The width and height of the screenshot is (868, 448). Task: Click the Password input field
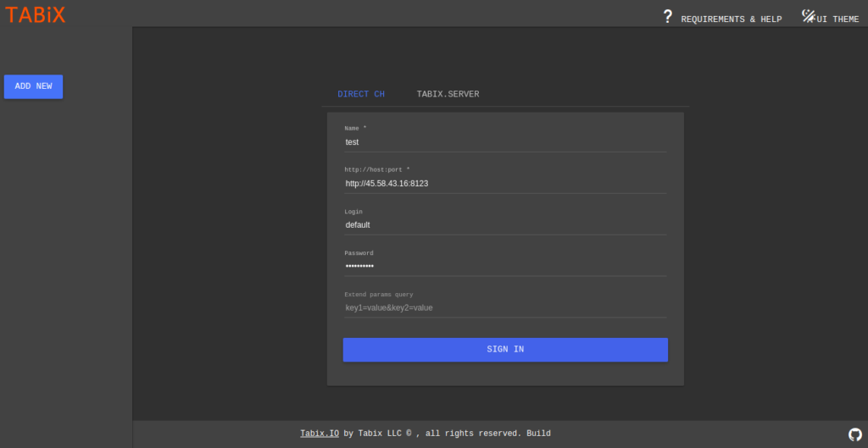[505, 267]
